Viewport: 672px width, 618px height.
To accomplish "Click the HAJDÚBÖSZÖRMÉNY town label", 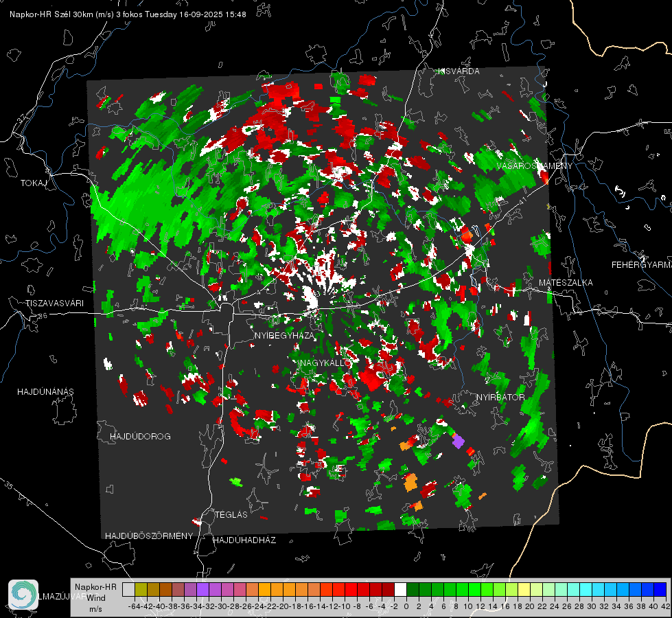I will [x=149, y=536].
